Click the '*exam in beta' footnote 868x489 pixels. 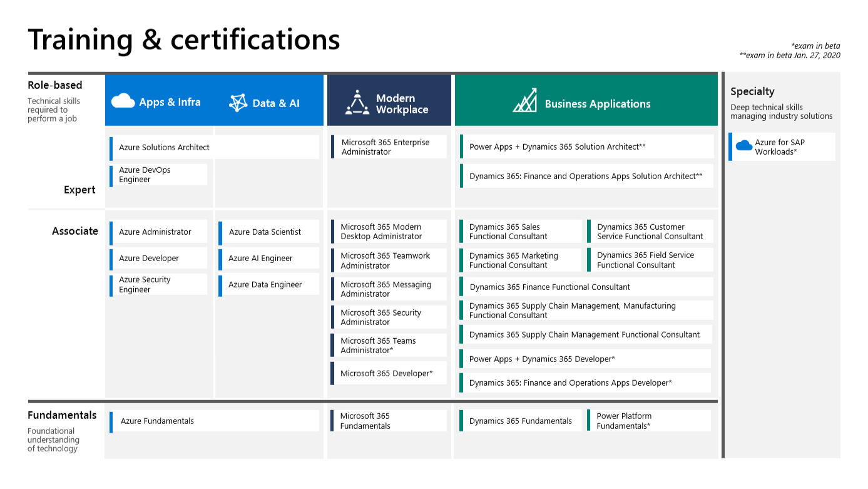tap(815, 46)
